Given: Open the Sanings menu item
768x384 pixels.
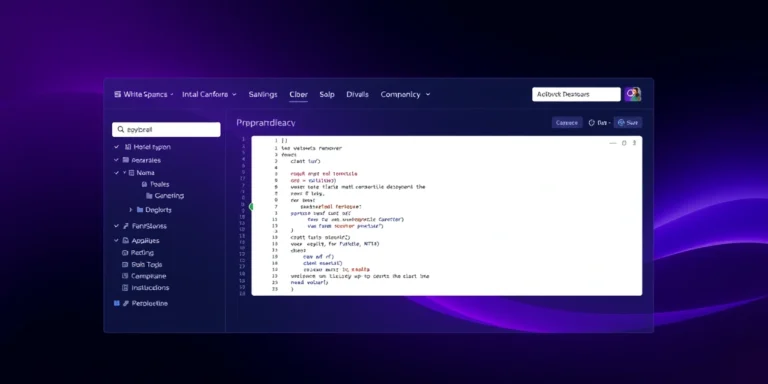Looking at the screenshot, I should click(263, 95).
